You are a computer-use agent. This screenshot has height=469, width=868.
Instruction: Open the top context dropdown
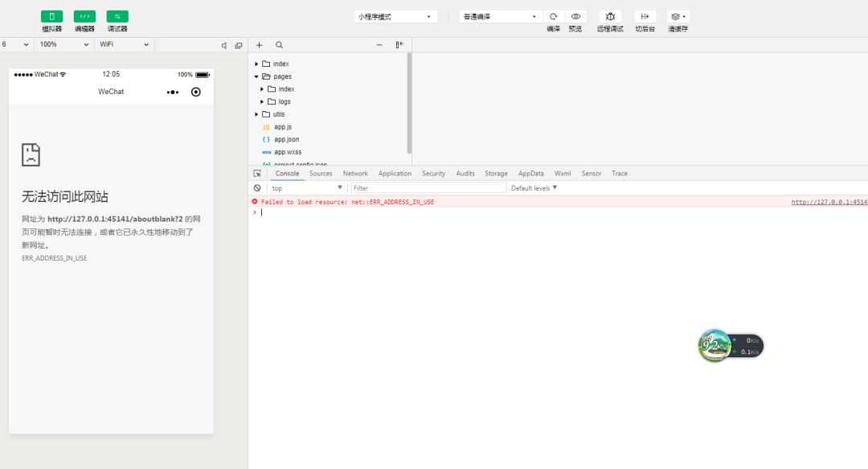point(307,188)
